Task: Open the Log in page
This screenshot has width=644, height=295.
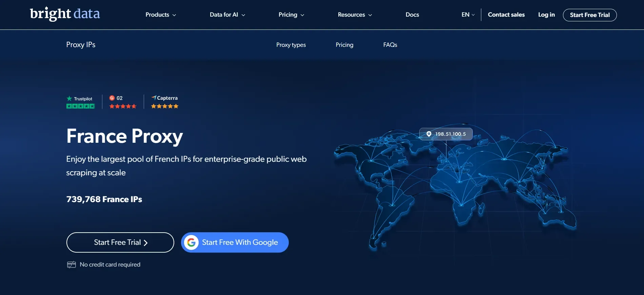Action: (x=546, y=15)
